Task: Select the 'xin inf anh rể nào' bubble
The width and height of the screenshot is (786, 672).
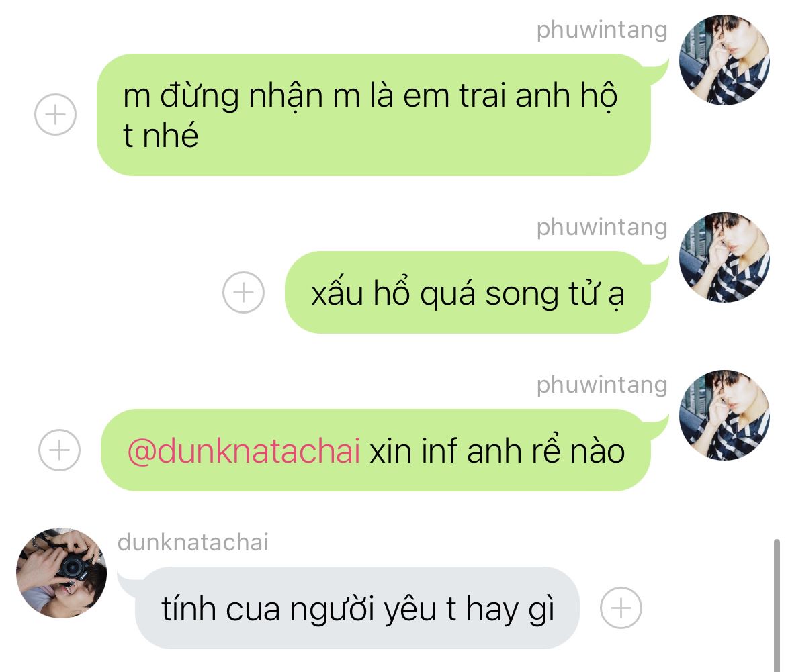Action: [376, 450]
